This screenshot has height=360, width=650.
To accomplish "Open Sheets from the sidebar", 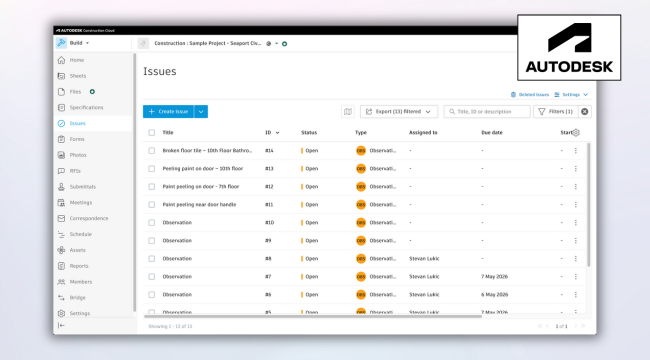I will point(78,76).
